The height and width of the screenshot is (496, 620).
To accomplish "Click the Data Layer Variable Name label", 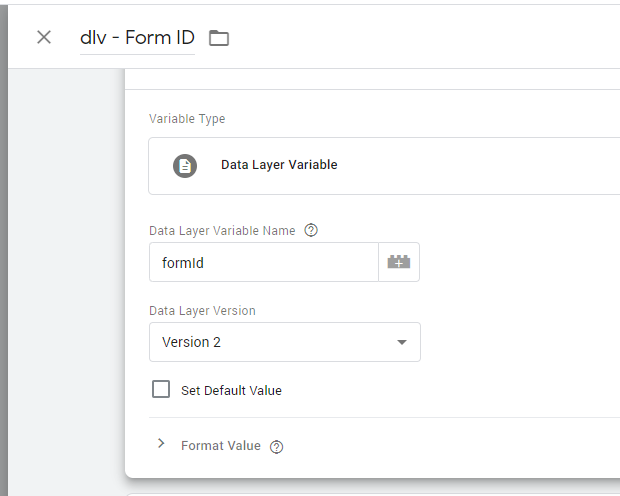I will pos(222,231).
